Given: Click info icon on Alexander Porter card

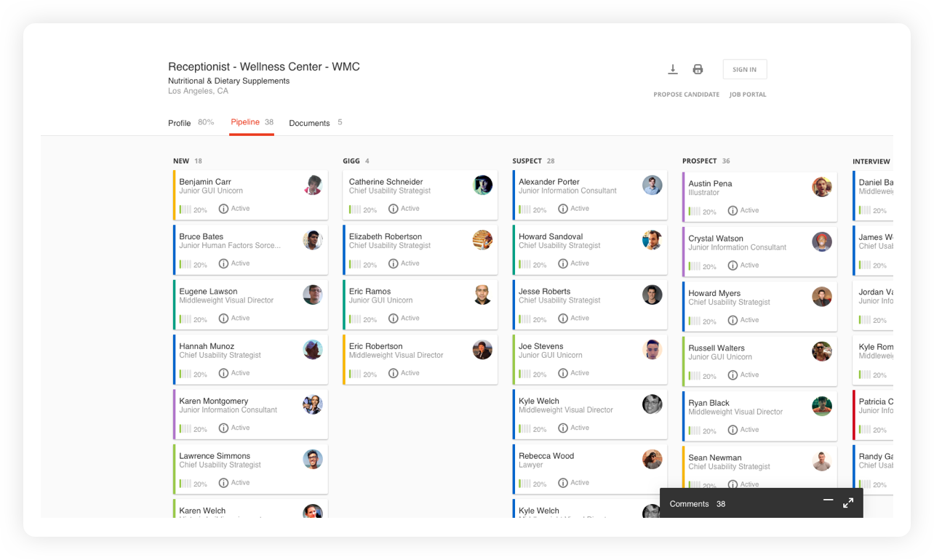Looking at the screenshot, I should [562, 209].
